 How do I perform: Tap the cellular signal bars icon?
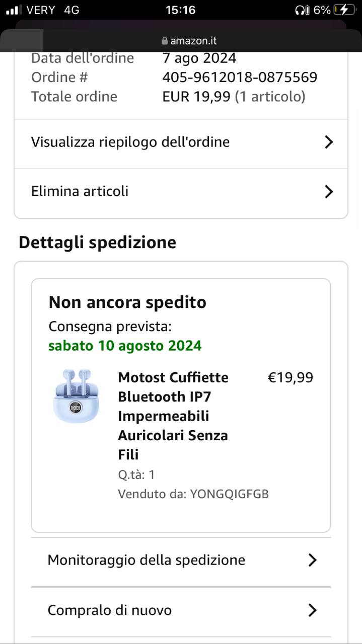14,10
